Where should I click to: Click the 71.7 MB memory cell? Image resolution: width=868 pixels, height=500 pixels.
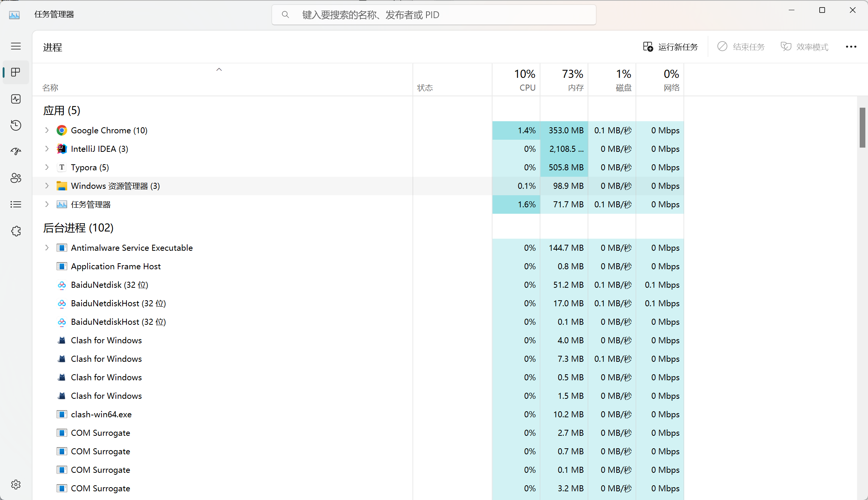564,204
